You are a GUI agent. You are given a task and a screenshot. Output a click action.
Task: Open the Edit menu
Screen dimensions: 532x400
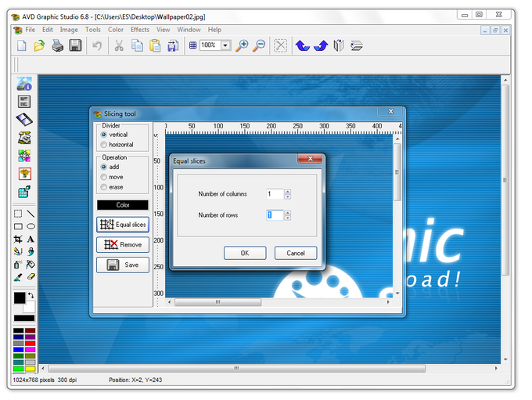(x=48, y=30)
